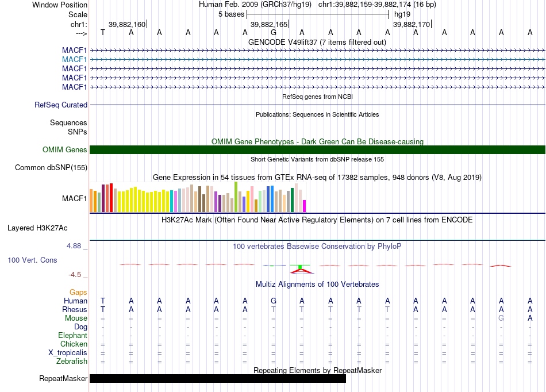Image resolution: width=546 pixels, height=392 pixels.
Task: Click the Common dbSNP(155) track label
Action: (x=51, y=167)
